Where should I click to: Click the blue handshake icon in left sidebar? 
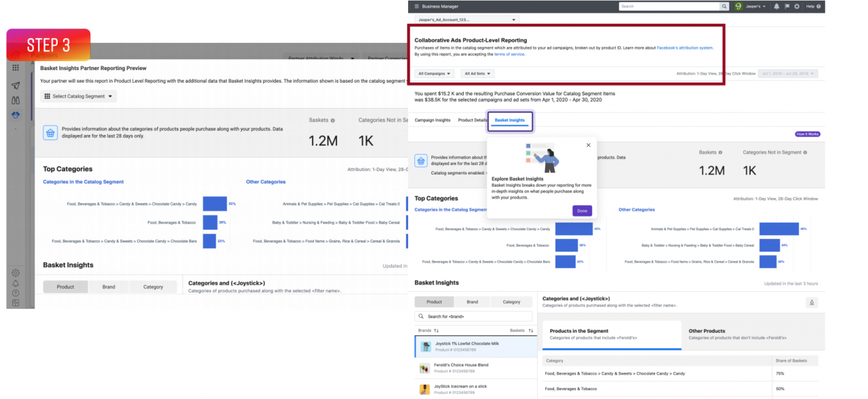click(x=16, y=115)
